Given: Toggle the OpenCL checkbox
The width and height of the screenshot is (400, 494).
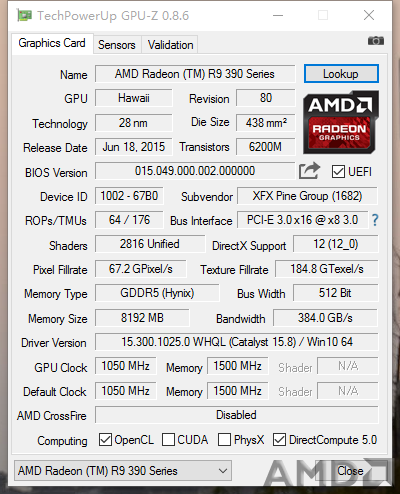Looking at the screenshot, I should 105,440.
